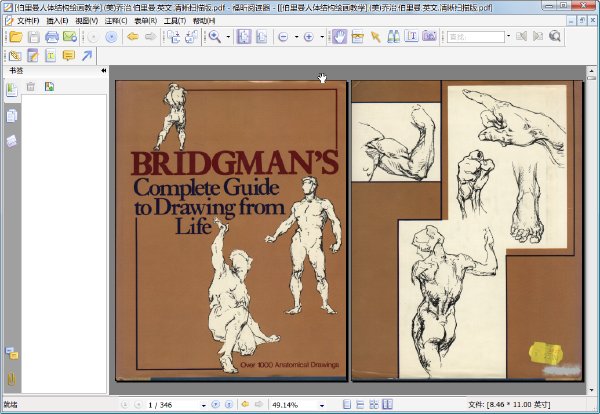Image resolution: width=600 pixels, height=414 pixels.
Task: Select the ruler measuring tool icon
Action: pos(357,37)
